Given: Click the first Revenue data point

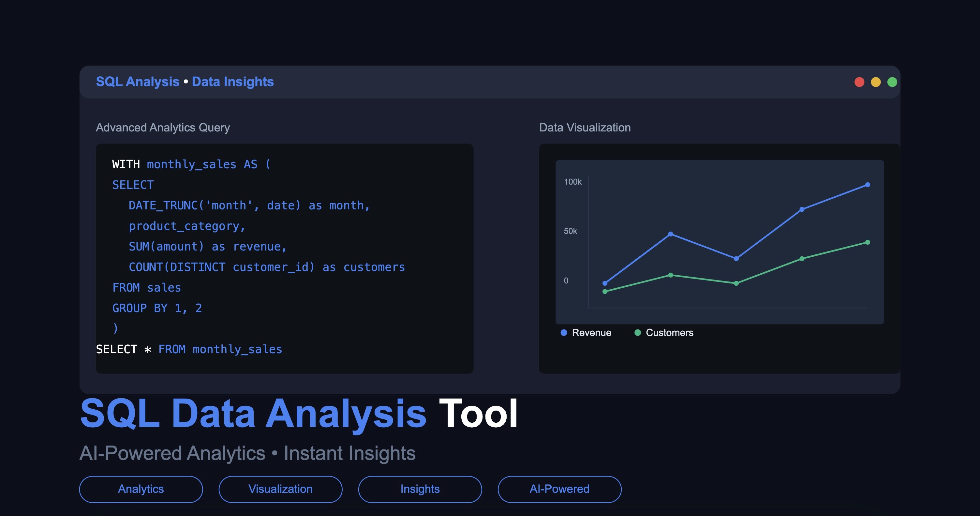Looking at the screenshot, I should click(605, 283).
